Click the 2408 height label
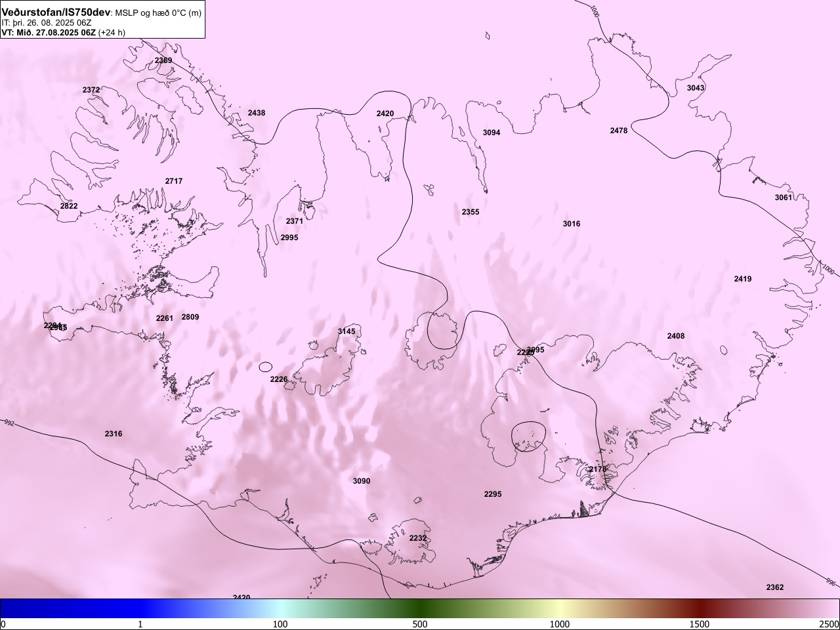 [x=676, y=336]
